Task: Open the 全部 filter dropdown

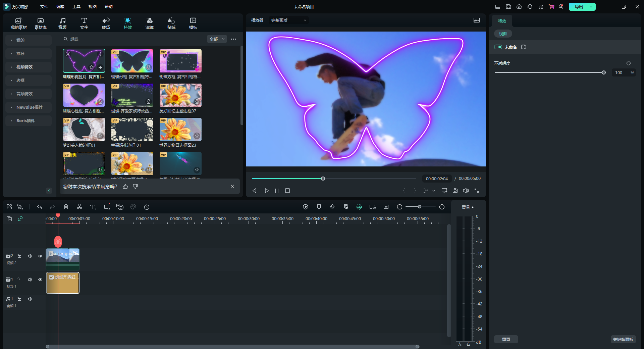Action: pyautogui.click(x=217, y=39)
